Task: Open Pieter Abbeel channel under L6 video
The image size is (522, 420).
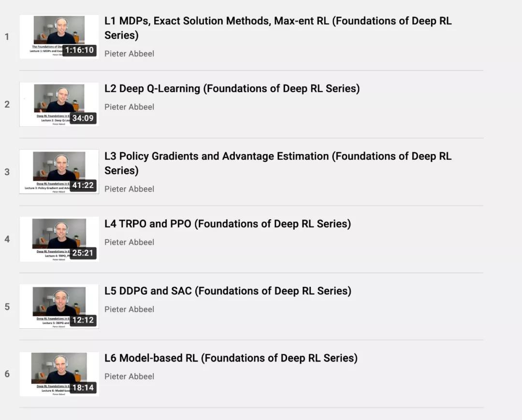Action: [x=129, y=377]
